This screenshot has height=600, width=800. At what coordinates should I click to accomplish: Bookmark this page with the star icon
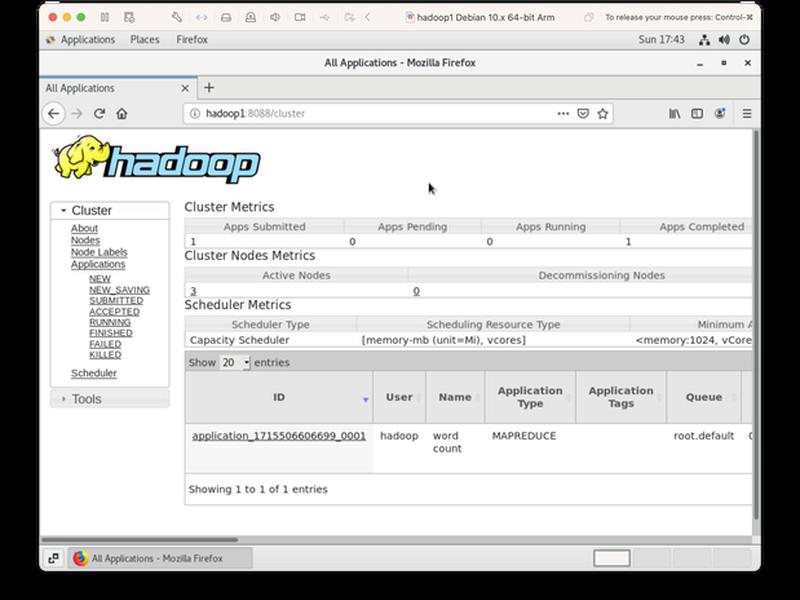point(603,113)
